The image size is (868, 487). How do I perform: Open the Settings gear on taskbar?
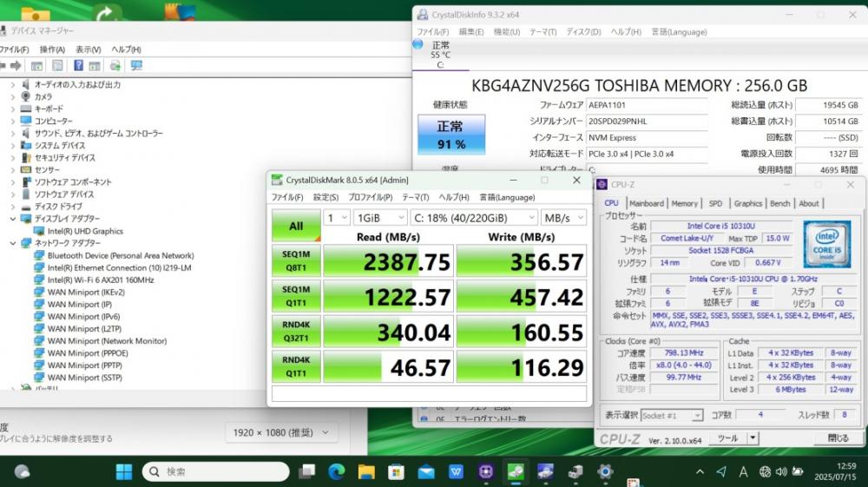coord(605,471)
